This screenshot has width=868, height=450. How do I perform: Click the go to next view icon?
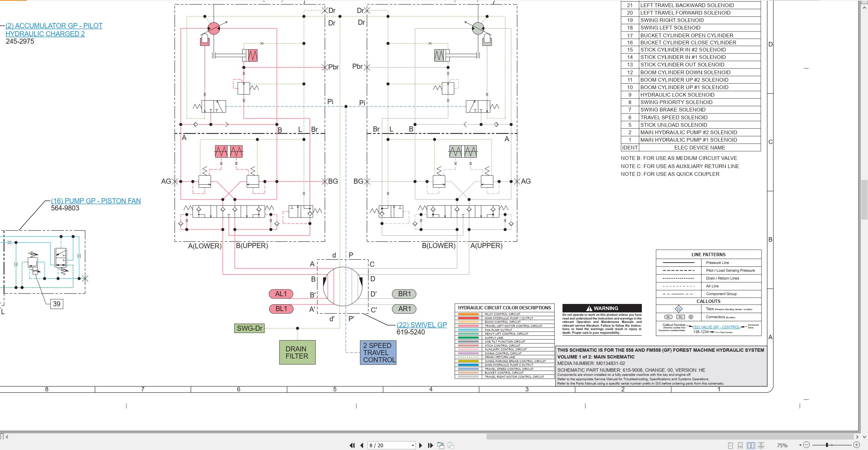[x=451, y=445]
